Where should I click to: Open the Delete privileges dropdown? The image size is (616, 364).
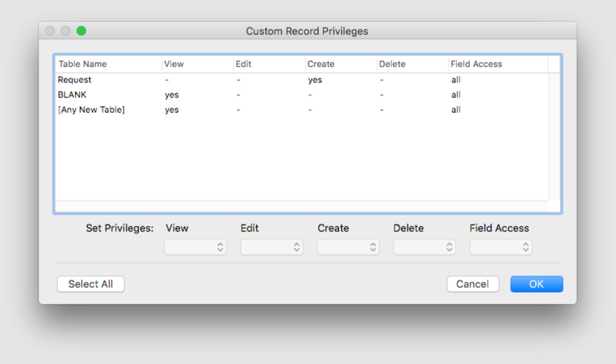[424, 247]
